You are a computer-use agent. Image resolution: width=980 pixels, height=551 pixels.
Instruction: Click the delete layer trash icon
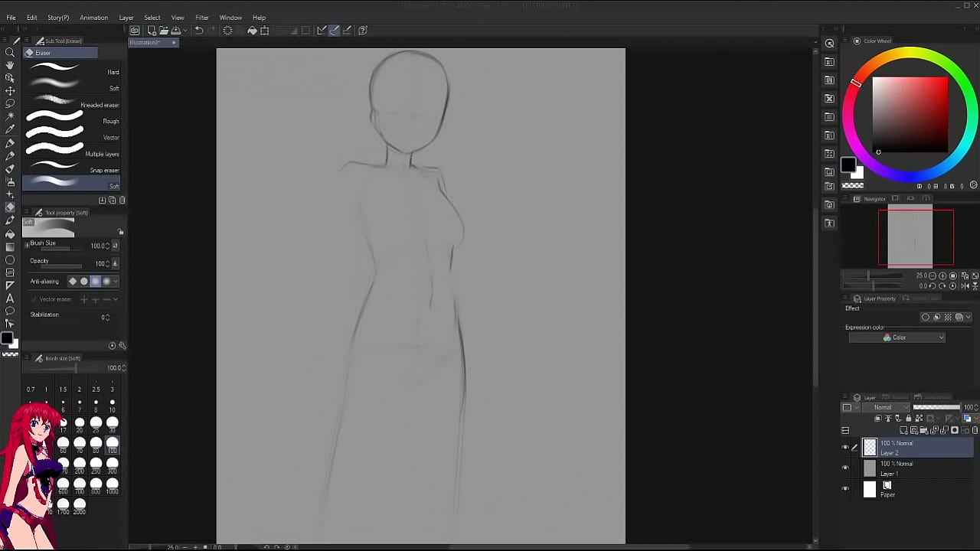point(975,430)
